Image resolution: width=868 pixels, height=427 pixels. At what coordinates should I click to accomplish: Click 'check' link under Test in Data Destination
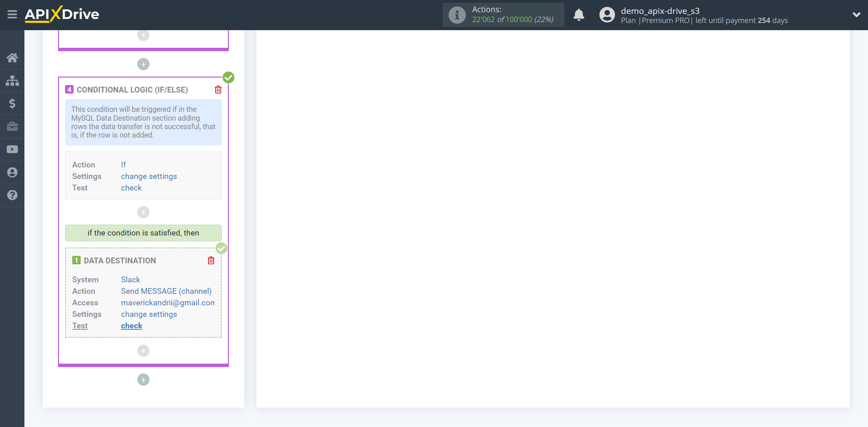131,325
